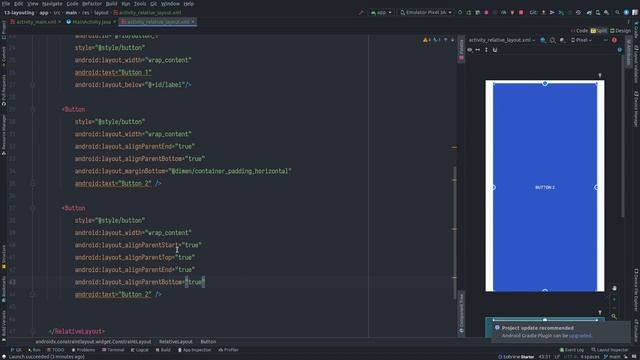
Task: Open the design surface select icon
Action: [x=543, y=40]
